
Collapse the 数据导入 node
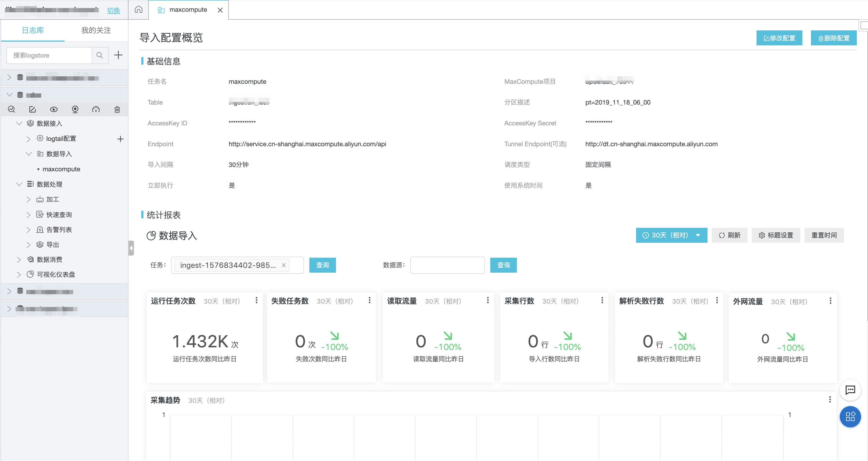coord(29,153)
